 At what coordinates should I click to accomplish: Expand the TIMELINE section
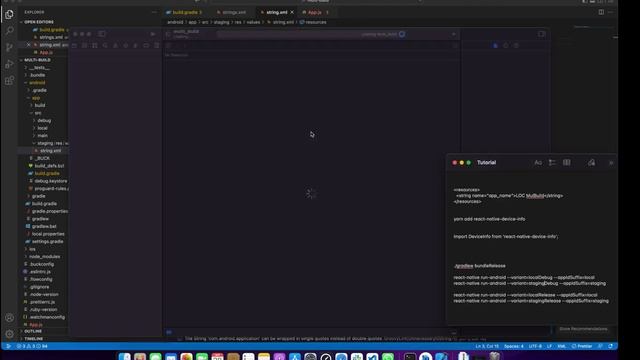[34, 339]
